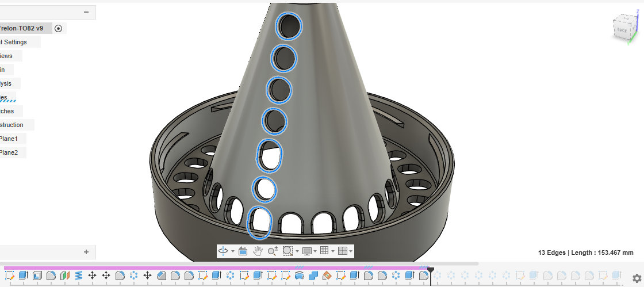Click the Orbit tool icon
Screen dimensions: 644x287
coord(223,251)
